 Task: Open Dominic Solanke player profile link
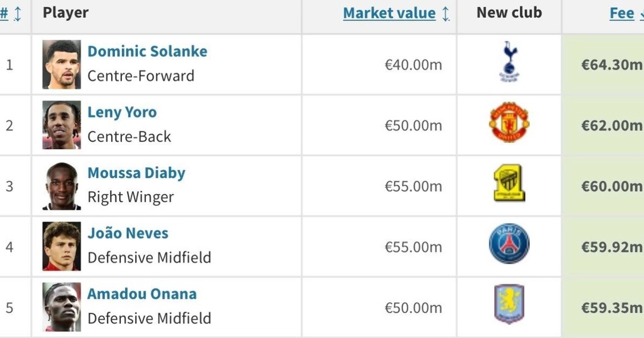[147, 52]
